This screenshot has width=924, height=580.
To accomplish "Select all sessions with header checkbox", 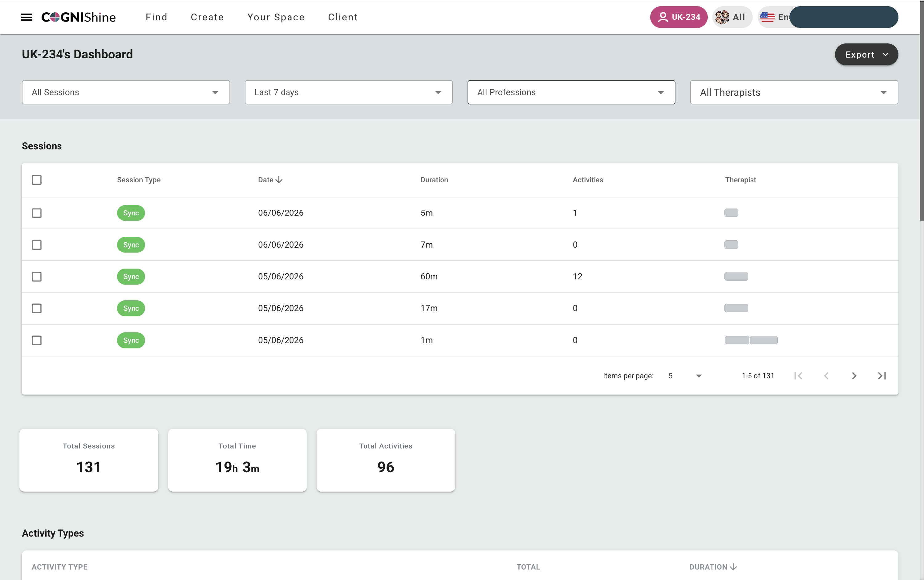I will 36,180.
